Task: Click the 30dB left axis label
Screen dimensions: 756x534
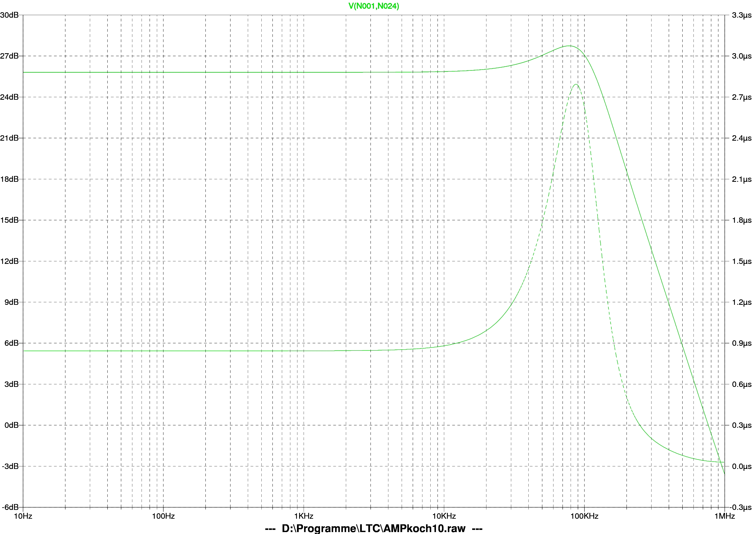Action: coord(9,15)
